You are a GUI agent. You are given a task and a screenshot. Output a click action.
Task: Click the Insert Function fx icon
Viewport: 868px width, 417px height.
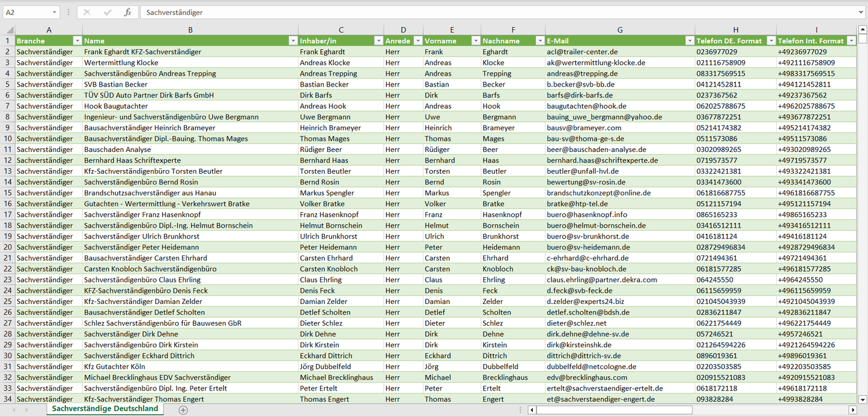[x=127, y=12]
